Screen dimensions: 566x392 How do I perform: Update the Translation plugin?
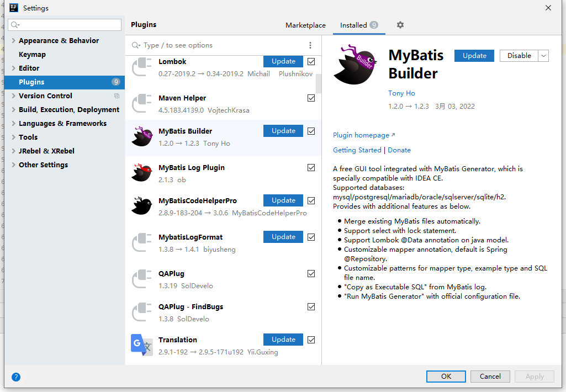pos(283,340)
